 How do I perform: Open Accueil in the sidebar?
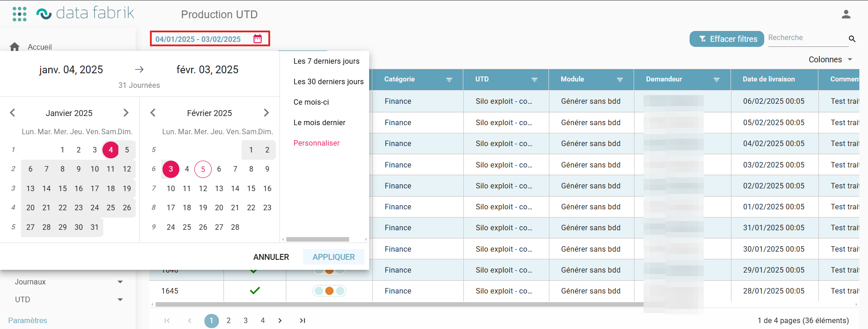click(x=40, y=47)
